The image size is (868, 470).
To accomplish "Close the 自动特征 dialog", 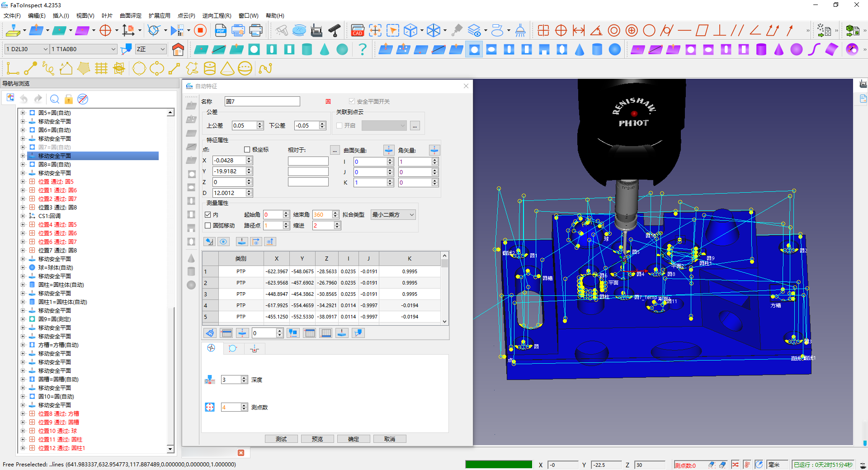I will (x=466, y=86).
